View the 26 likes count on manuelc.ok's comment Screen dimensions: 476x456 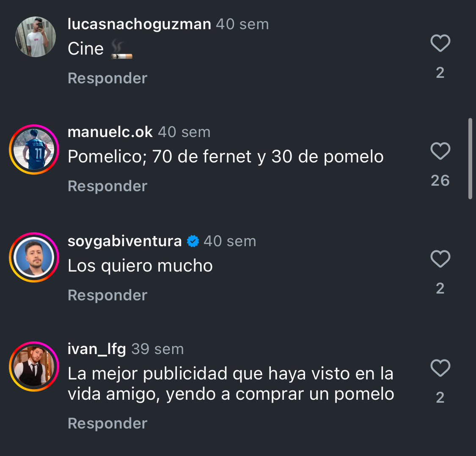point(440,181)
